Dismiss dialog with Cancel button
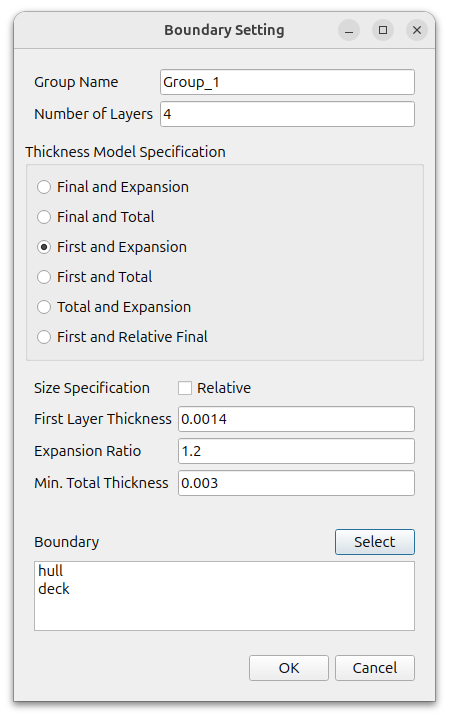The height and width of the screenshot is (718, 449). point(375,668)
